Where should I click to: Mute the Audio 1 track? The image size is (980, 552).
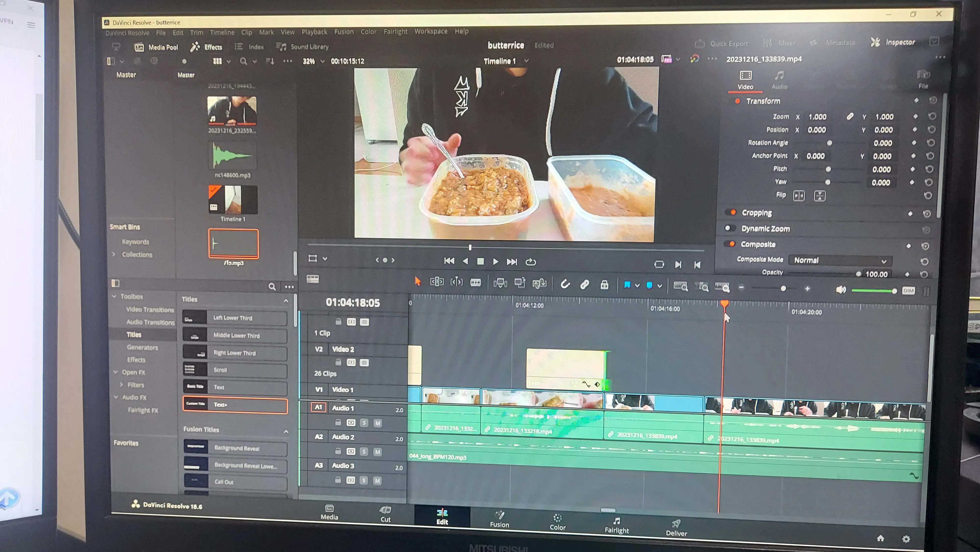(377, 423)
